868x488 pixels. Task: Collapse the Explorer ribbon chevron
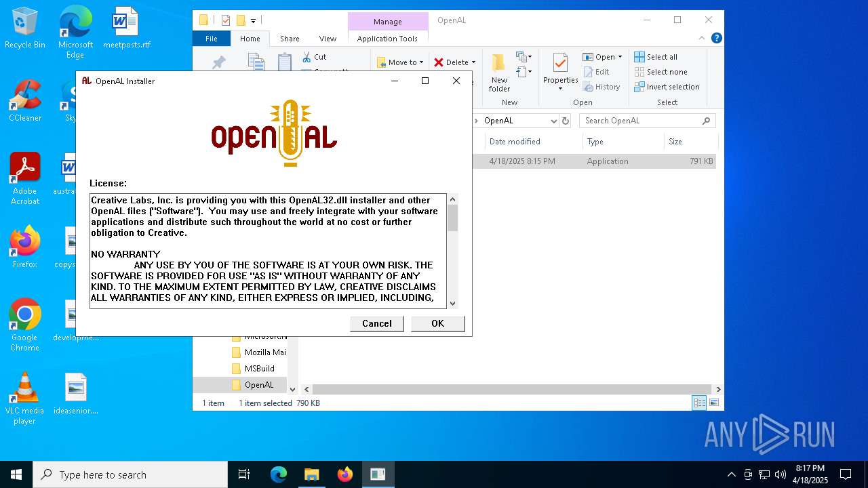coord(703,39)
